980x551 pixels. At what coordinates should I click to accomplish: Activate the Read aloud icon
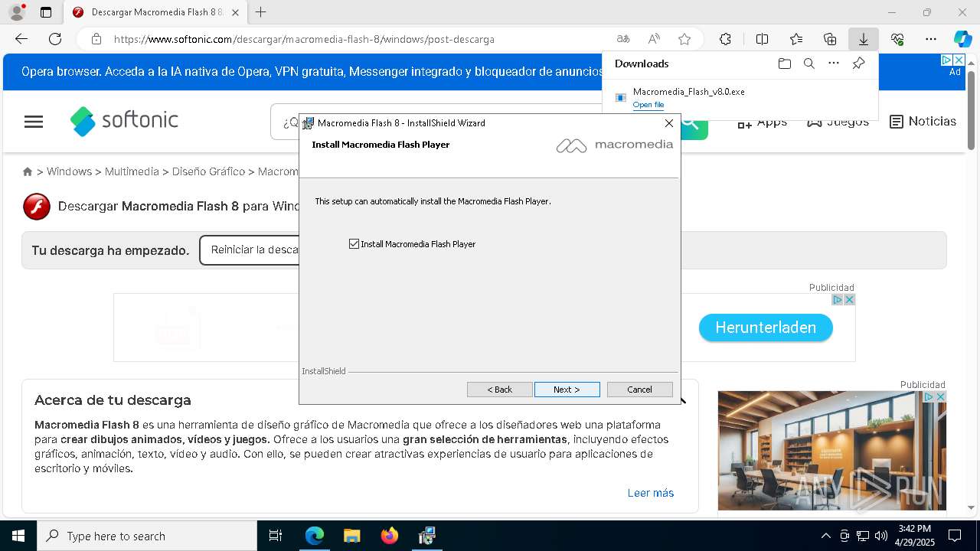coord(654,39)
